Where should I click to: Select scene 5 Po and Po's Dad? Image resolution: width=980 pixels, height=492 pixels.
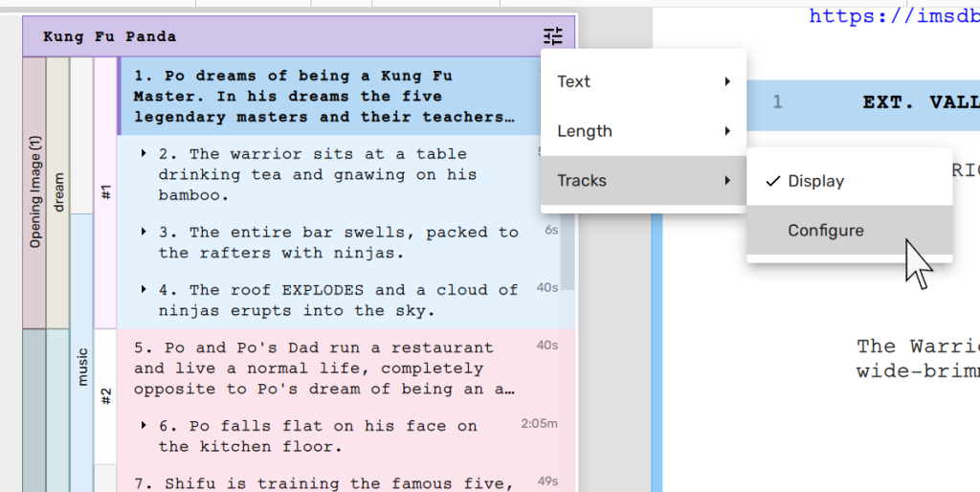tap(325, 369)
